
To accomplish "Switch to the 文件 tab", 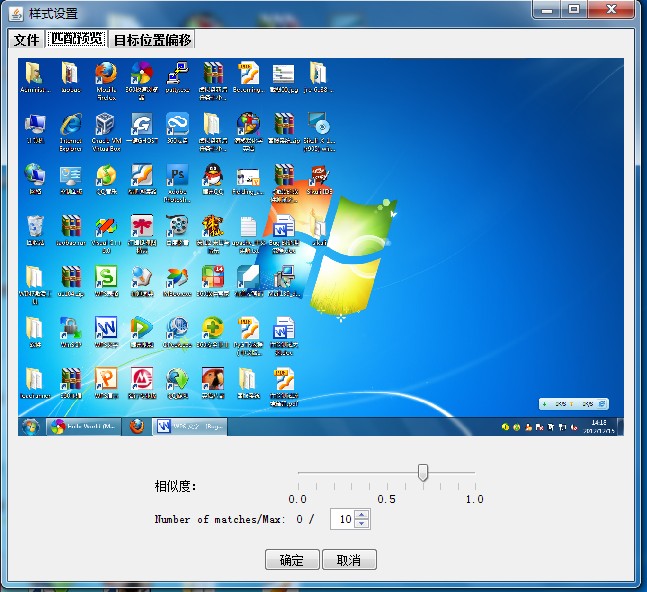I will point(26,40).
